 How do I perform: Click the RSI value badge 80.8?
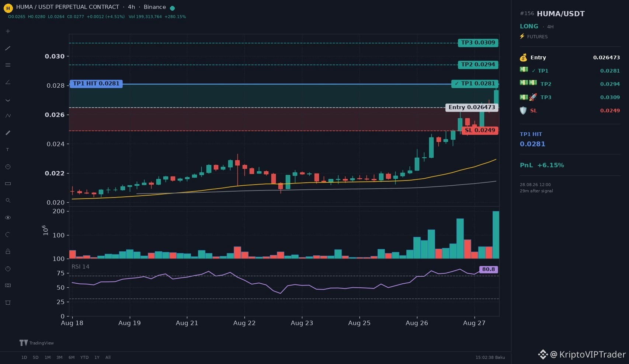(489, 269)
